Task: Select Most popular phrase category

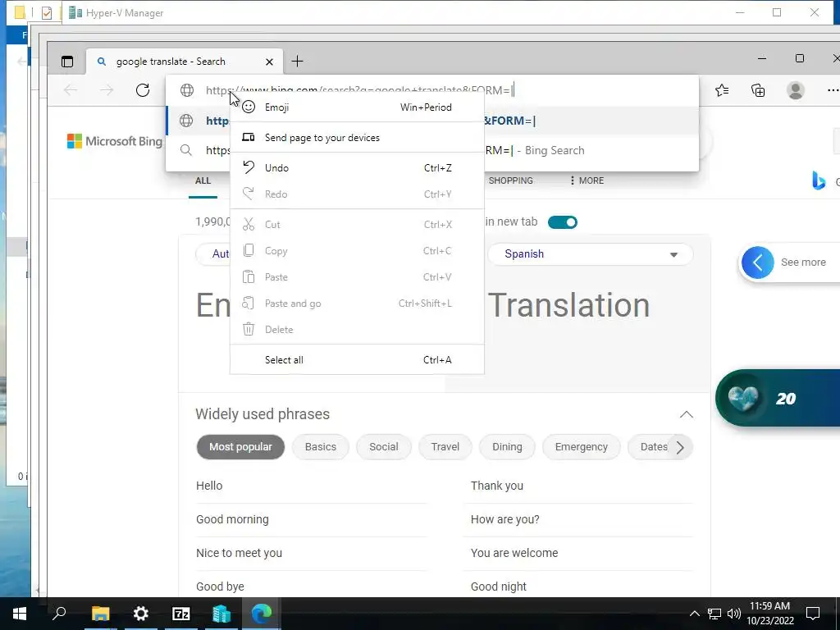Action: point(240,447)
